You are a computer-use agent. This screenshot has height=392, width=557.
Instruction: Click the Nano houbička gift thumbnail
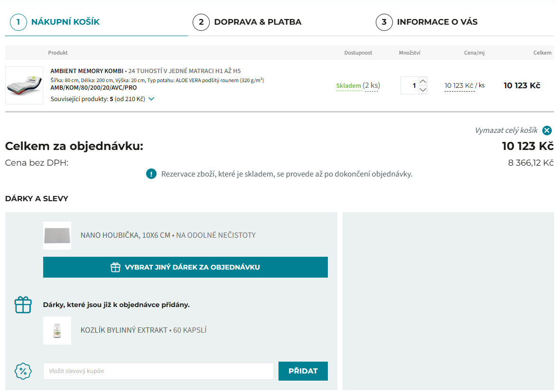(57, 235)
